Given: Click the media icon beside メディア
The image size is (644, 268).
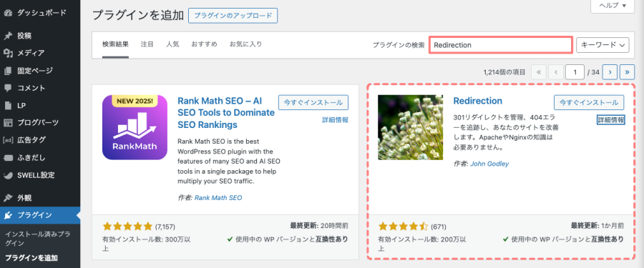Looking at the screenshot, I should tap(8, 53).
